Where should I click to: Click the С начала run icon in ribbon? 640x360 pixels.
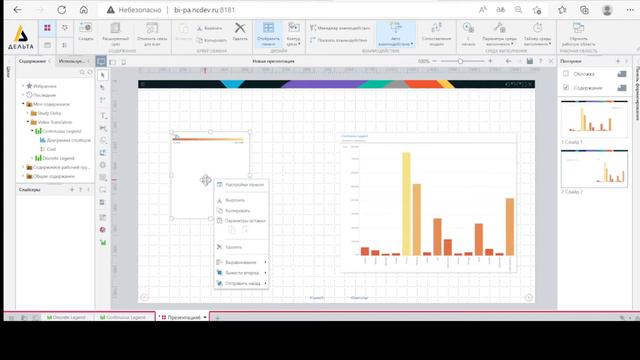tap(468, 33)
